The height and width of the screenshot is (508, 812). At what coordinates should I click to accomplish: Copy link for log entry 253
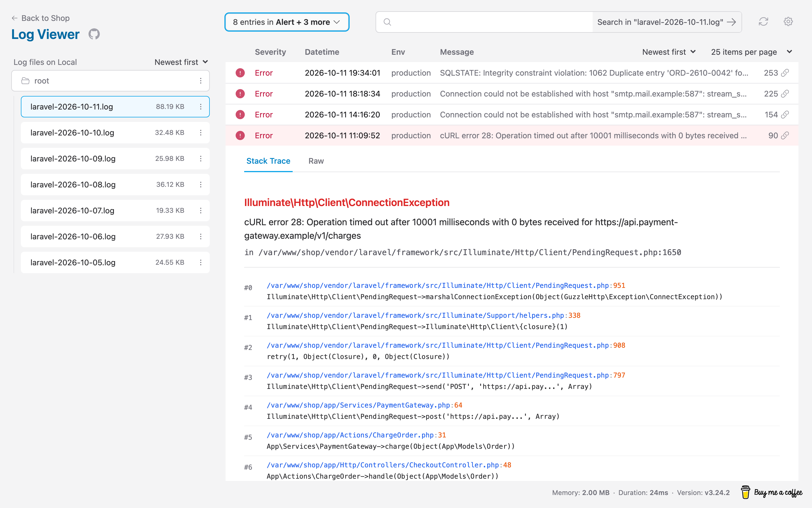[x=785, y=73]
